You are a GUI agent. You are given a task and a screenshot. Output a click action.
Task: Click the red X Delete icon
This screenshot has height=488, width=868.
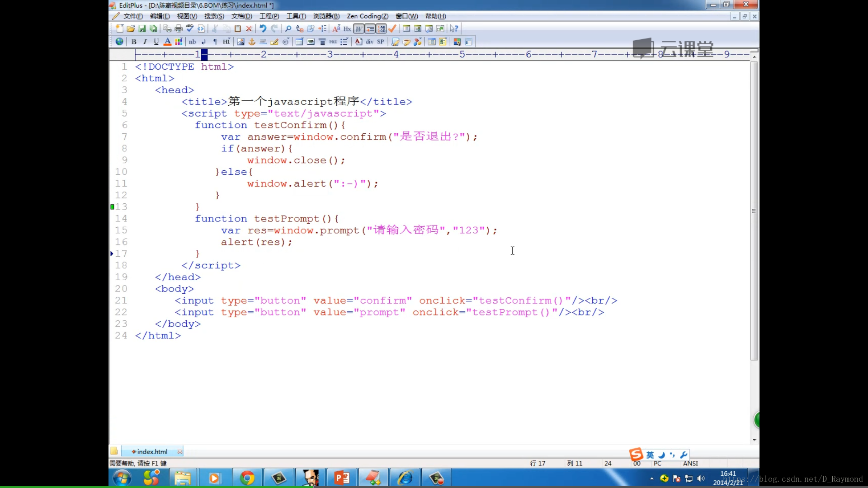click(249, 28)
